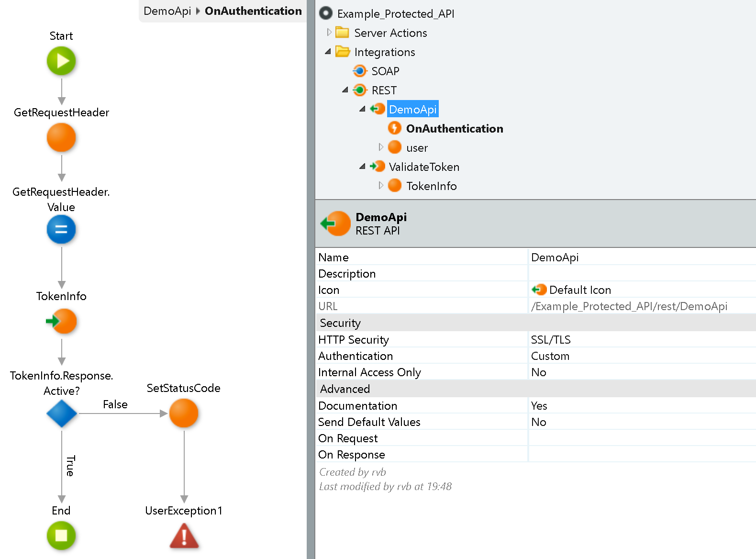
Task: Expand the user method node
Action: [x=381, y=147]
